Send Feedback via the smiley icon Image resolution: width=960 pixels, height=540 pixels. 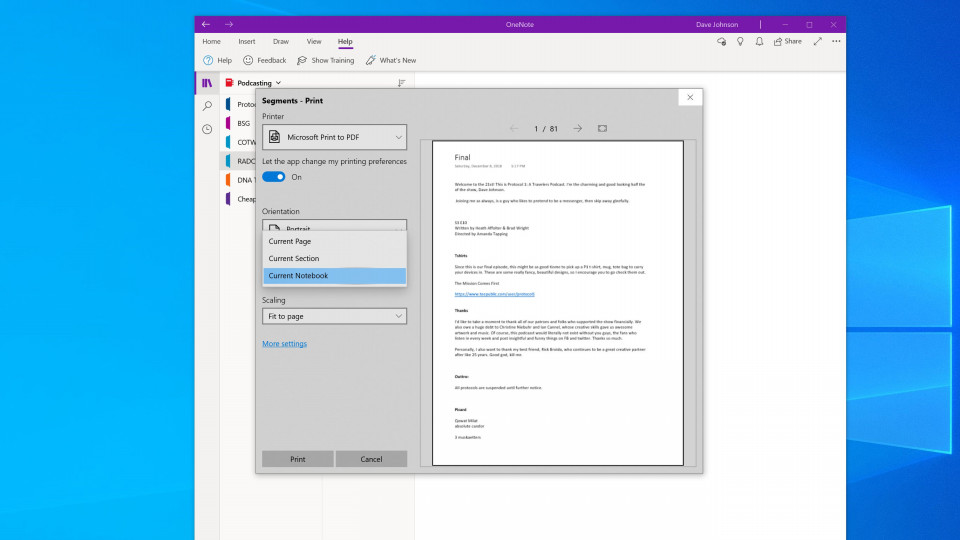point(248,60)
